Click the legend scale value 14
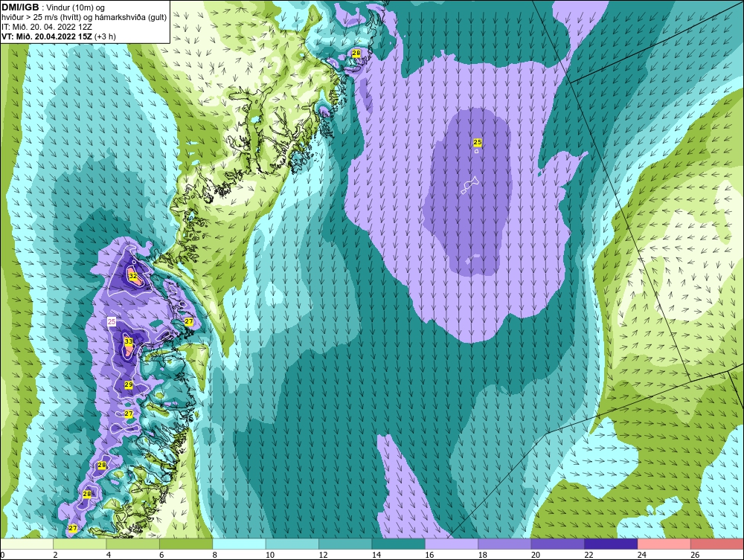This screenshot has width=744, height=560. coord(376,555)
